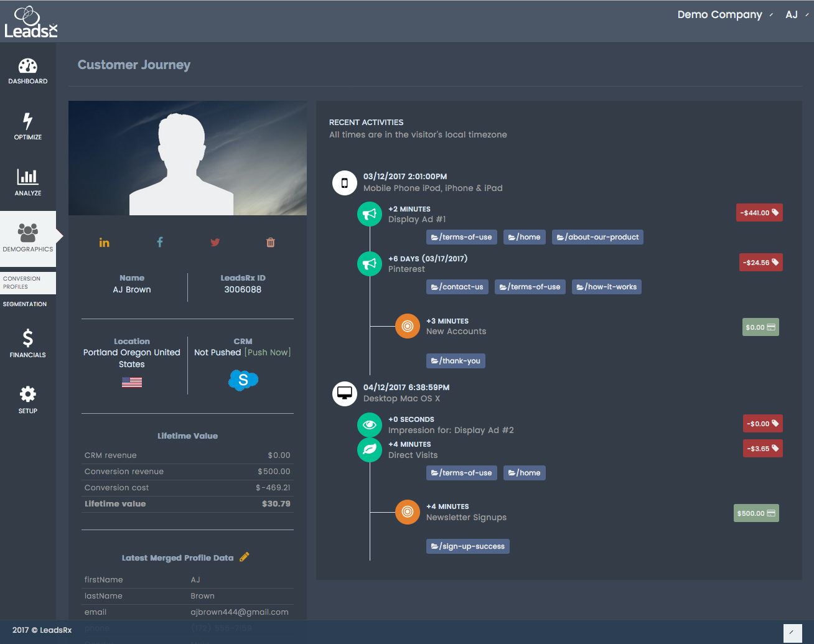Delete the profile using the trash icon
The width and height of the screenshot is (814, 644).
(270, 242)
